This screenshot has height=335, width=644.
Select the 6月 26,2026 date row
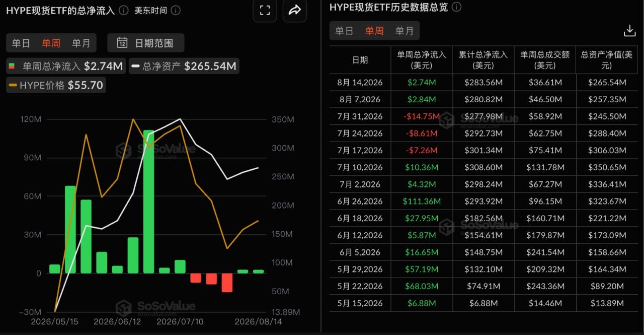click(360, 202)
